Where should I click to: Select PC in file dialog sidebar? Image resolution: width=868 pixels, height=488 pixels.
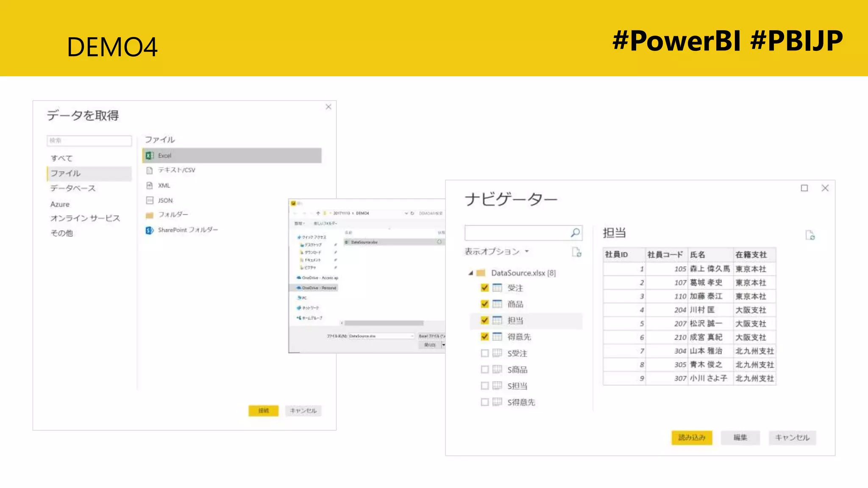302,298
